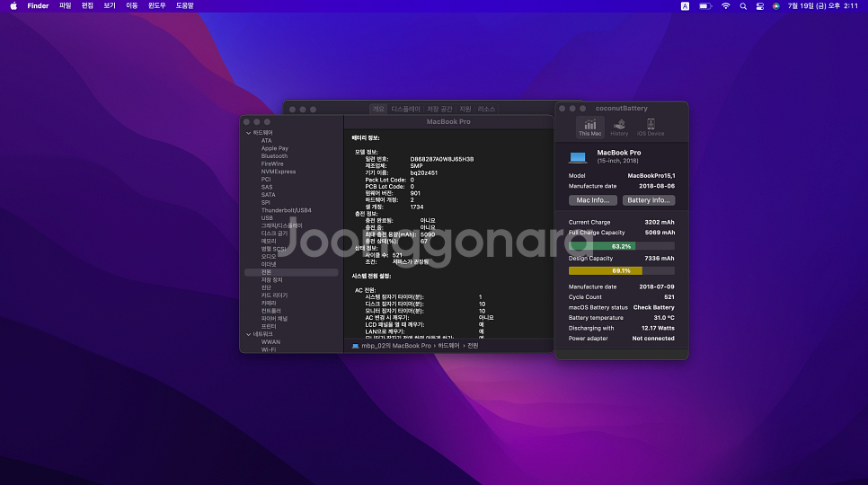Select SPI in the hardware list
Viewport: 868px width, 485px height.
click(x=266, y=202)
